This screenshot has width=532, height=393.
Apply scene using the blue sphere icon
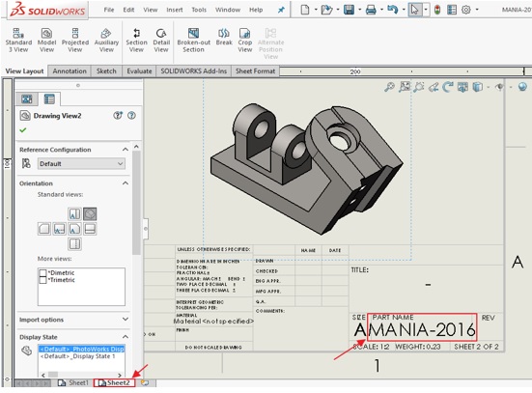pos(522,87)
